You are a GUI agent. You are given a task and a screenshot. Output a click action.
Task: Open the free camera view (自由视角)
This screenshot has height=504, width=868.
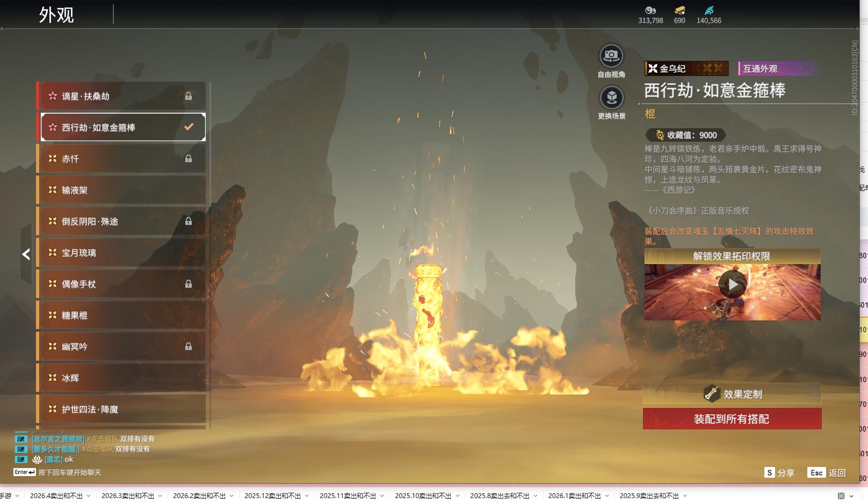(x=611, y=56)
